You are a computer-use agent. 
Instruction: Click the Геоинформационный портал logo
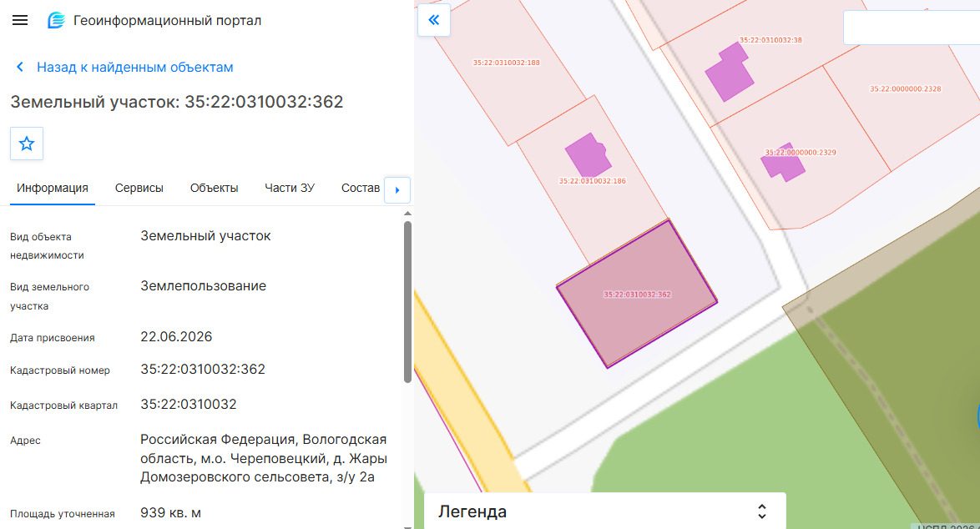tap(56, 20)
